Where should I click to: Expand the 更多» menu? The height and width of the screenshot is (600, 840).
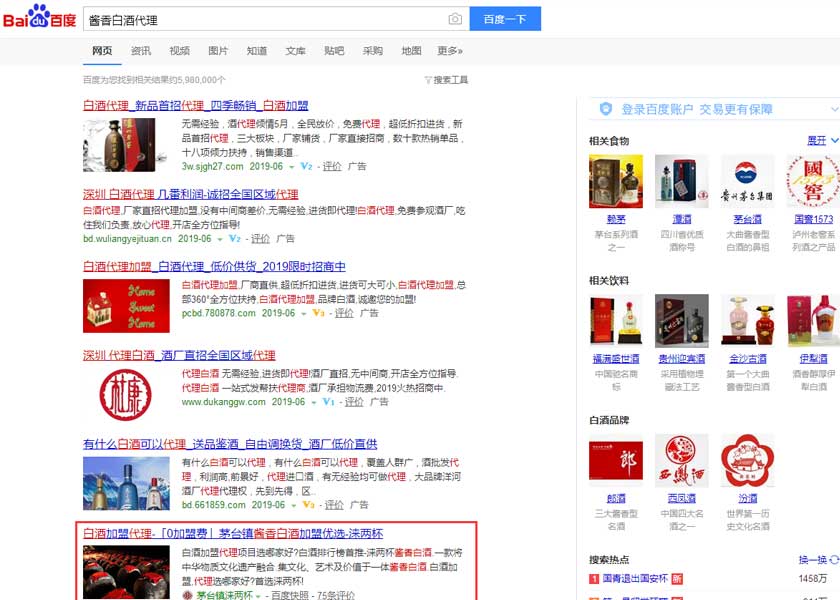point(450,51)
